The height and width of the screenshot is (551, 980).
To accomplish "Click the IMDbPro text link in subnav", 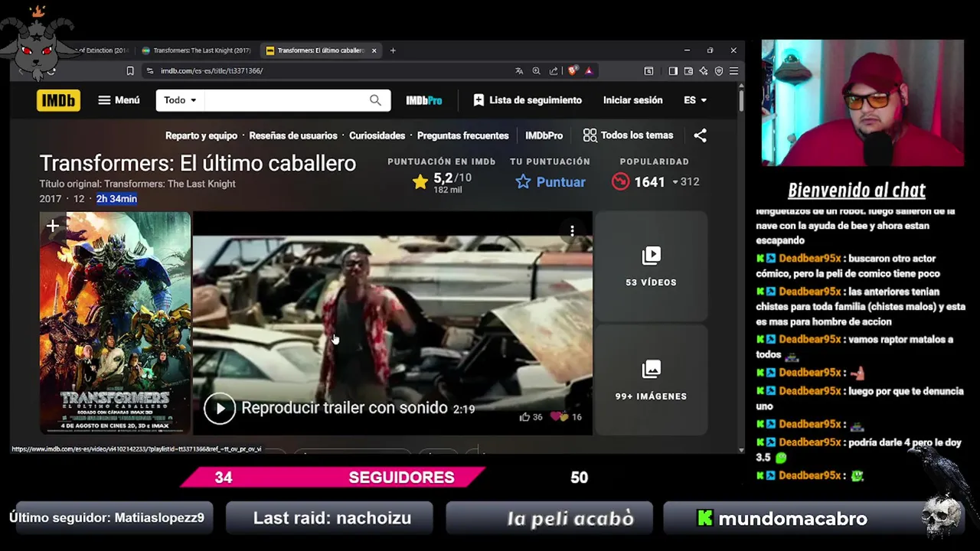I will 544,135.
